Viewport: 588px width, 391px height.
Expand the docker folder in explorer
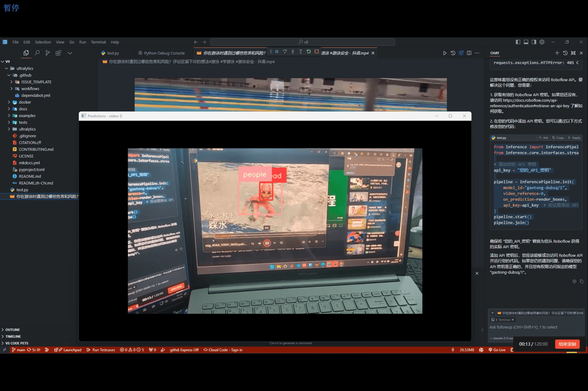point(25,102)
